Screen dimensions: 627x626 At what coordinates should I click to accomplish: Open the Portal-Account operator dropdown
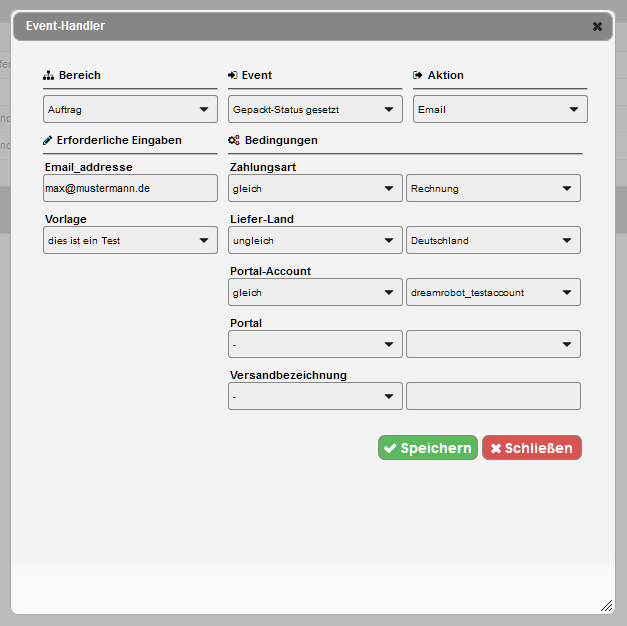[315, 292]
